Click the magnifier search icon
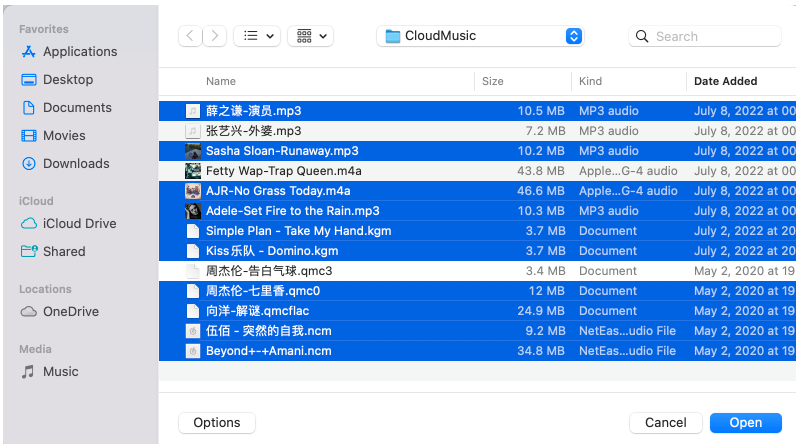796x444 pixels. [642, 37]
